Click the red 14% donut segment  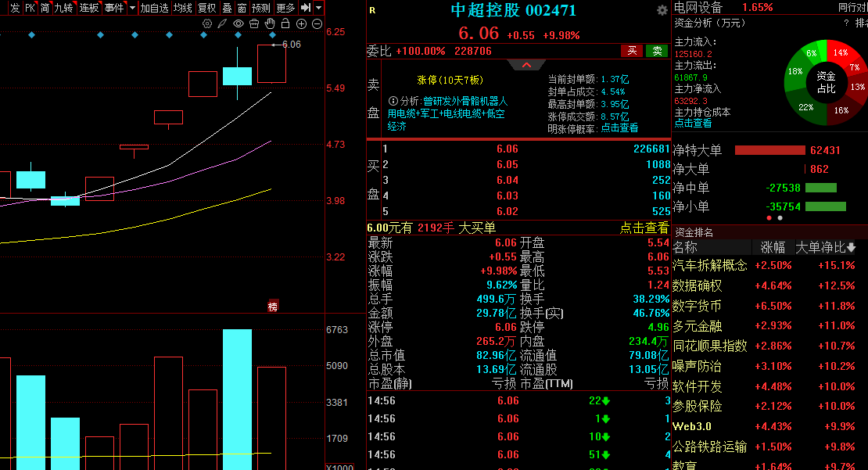coord(841,52)
